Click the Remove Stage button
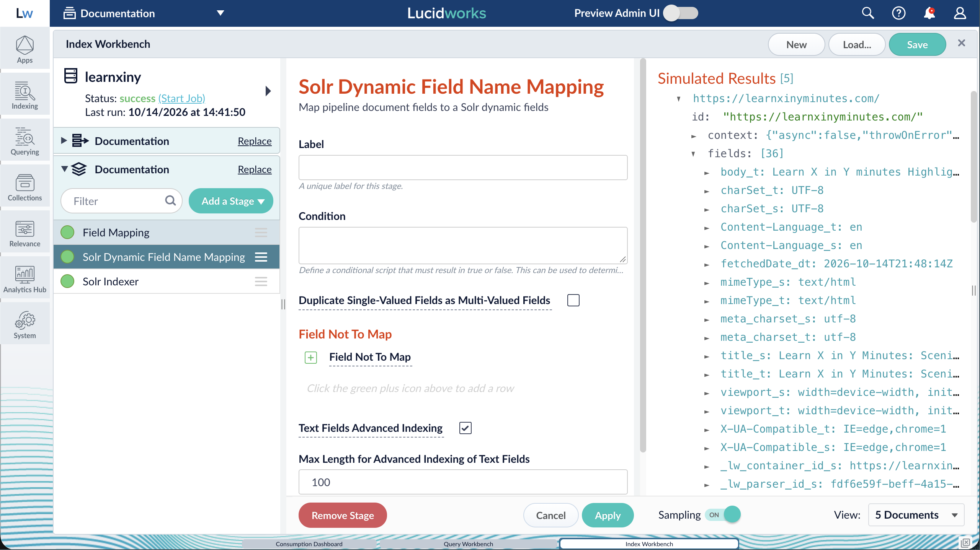The height and width of the screenshot is (550, 980). [343, 515]
